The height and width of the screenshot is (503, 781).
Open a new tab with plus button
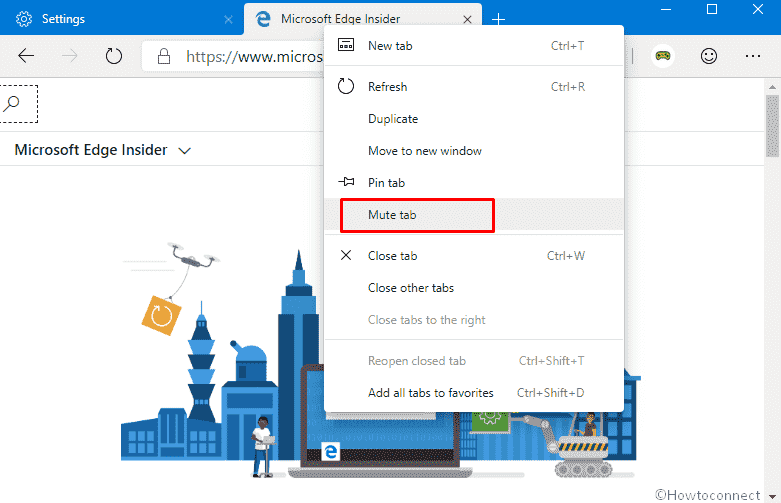[498, 19]
